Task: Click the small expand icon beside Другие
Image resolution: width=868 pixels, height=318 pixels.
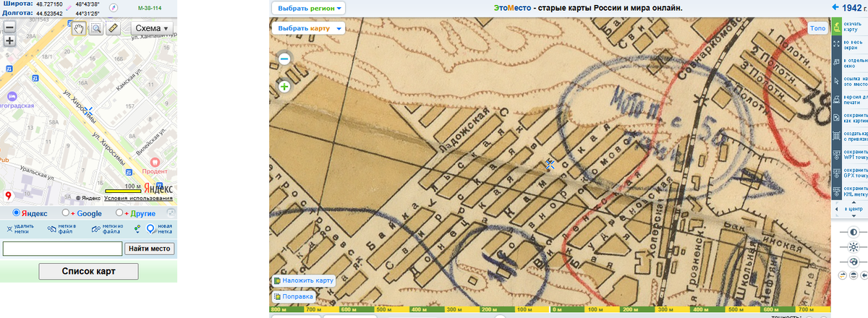Action: [171, 213]
